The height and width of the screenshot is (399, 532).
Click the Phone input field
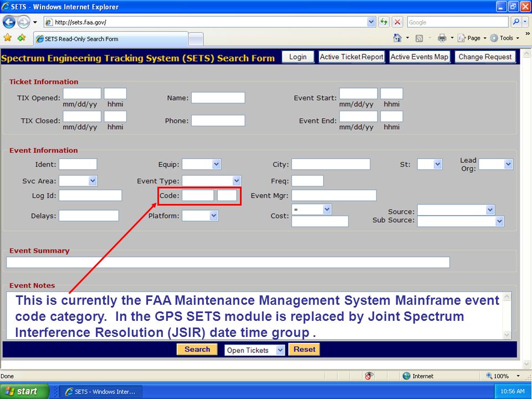point(218,120)
